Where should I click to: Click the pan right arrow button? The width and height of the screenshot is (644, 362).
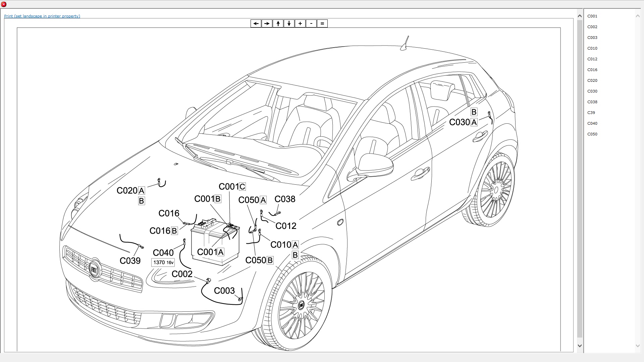[267, 23]
